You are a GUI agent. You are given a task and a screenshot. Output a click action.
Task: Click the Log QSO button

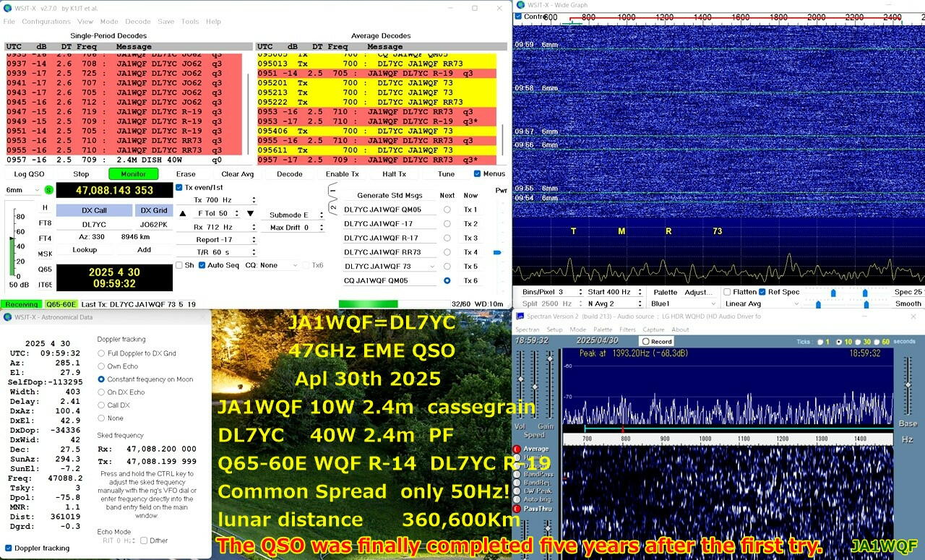click(29, 174)
